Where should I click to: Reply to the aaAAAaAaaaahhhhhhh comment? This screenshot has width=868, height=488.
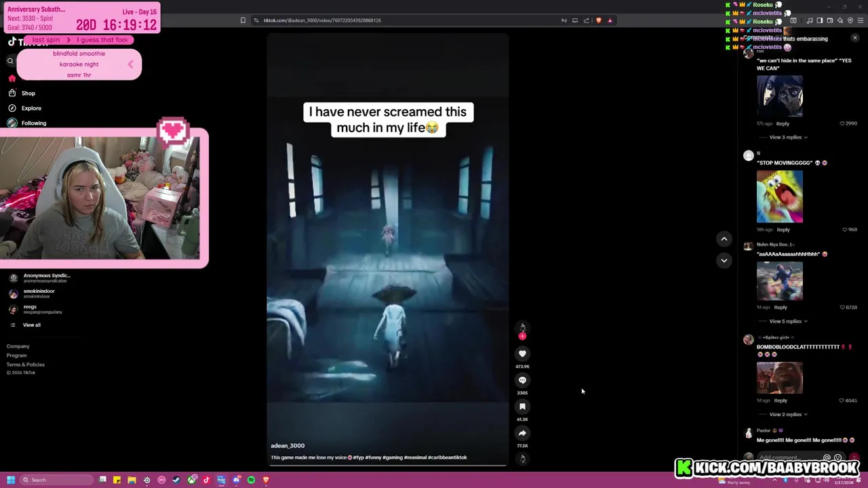coord(781,307)
